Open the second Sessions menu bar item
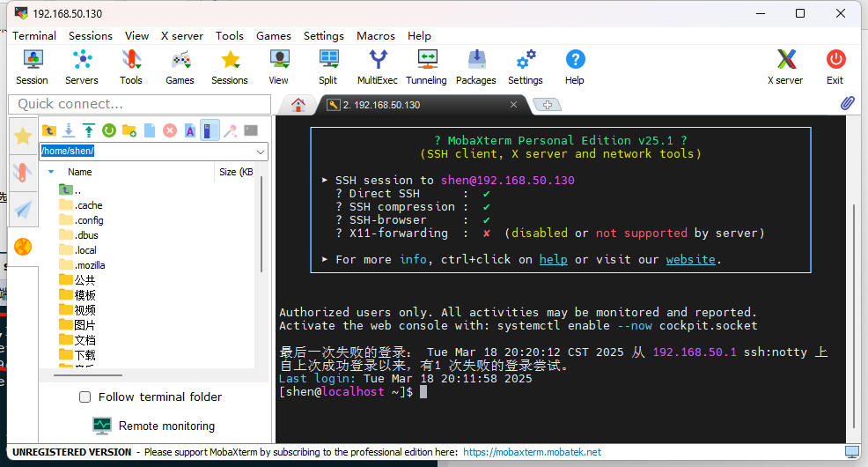Viewport: 868px width, 467px height. (91, 36)
